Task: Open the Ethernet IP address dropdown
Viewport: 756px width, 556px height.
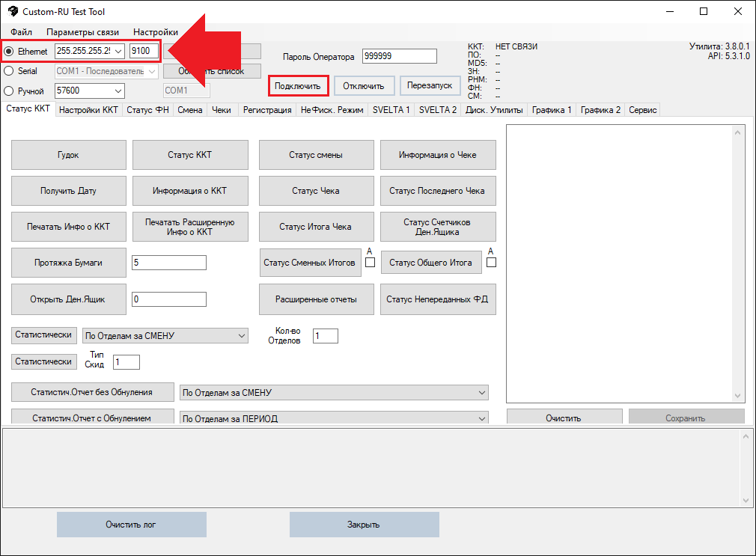Action: tap(118, 51)
